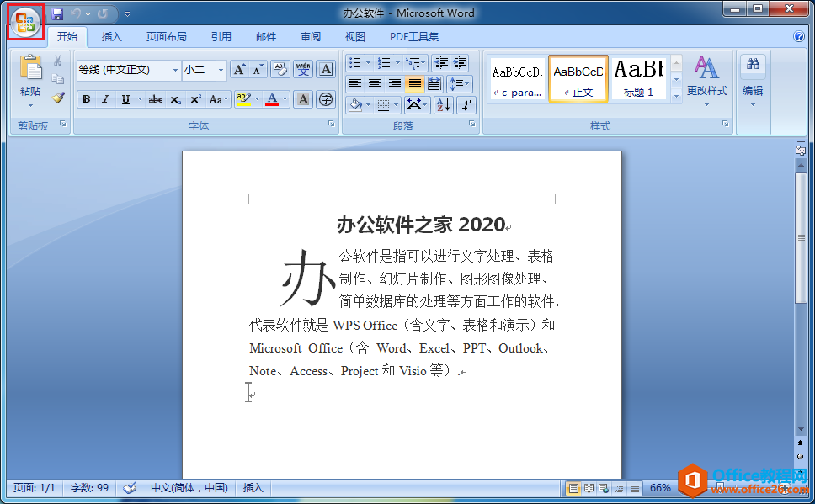Screen dimensions: 815x504
Task: Switch to the 插入 ribbon tab
Action: 111,36
